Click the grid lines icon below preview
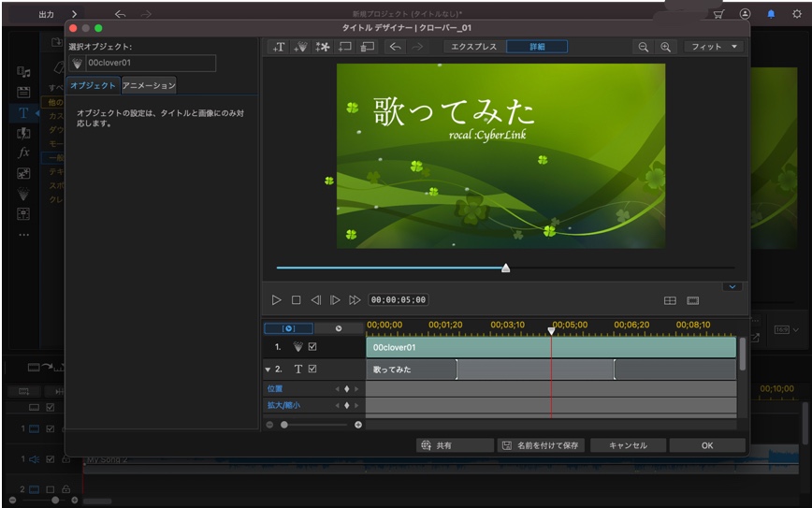This screenshot has height=508, width=812. [x=670, y=300]
